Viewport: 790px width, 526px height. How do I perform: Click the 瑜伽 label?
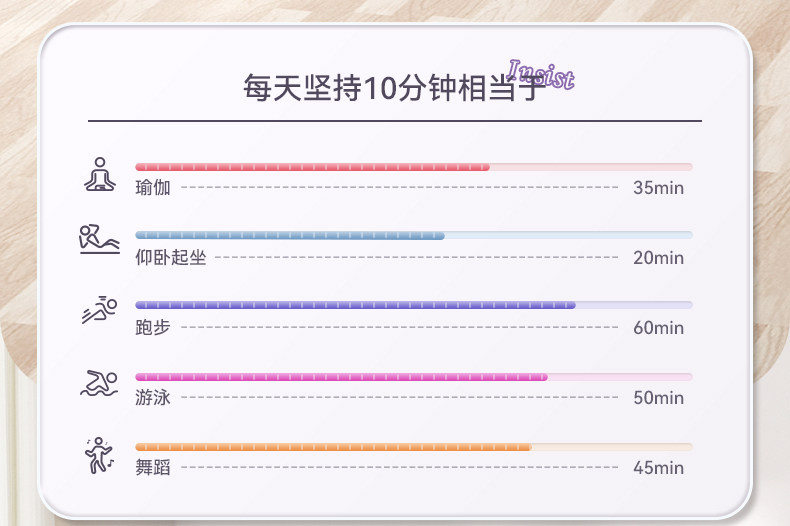153,187
